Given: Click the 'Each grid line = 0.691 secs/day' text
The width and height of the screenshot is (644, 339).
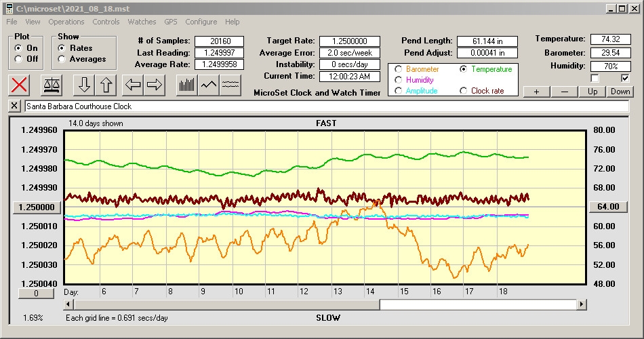Looking at the screenshot, I should pyautogui.click(x=117, y=317).
